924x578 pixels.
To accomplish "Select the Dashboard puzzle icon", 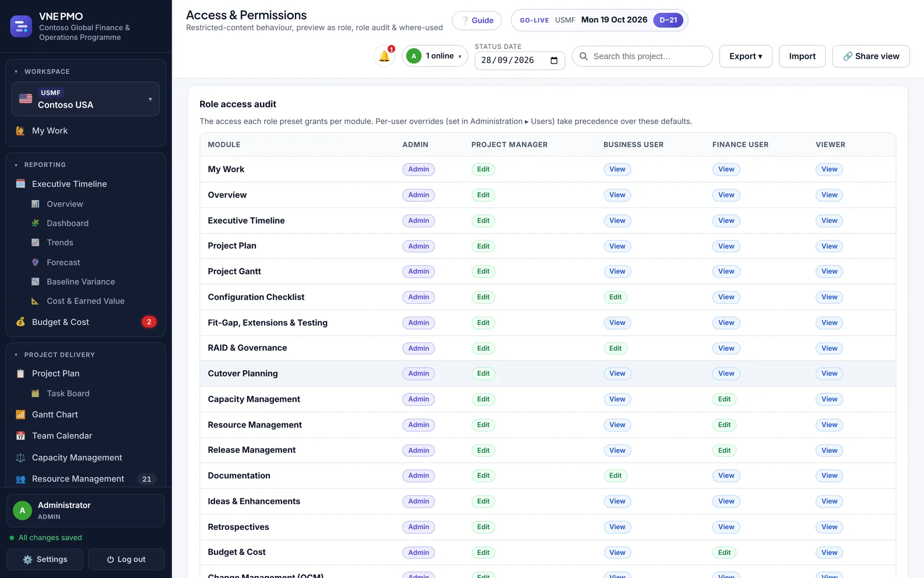I will pos(35,223).
